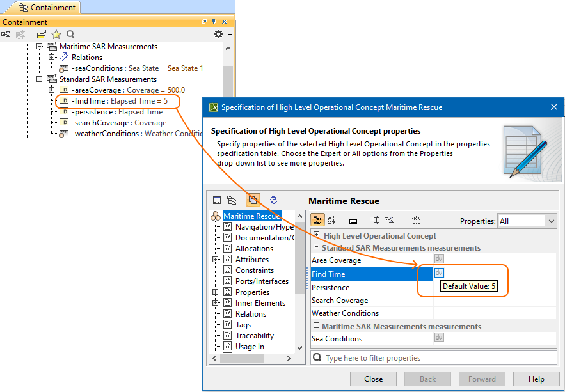This screenshot has height=392, width=565.
Task: Click the Close button in the dialog
Action: pyautogui.click(x=373, y=379)
